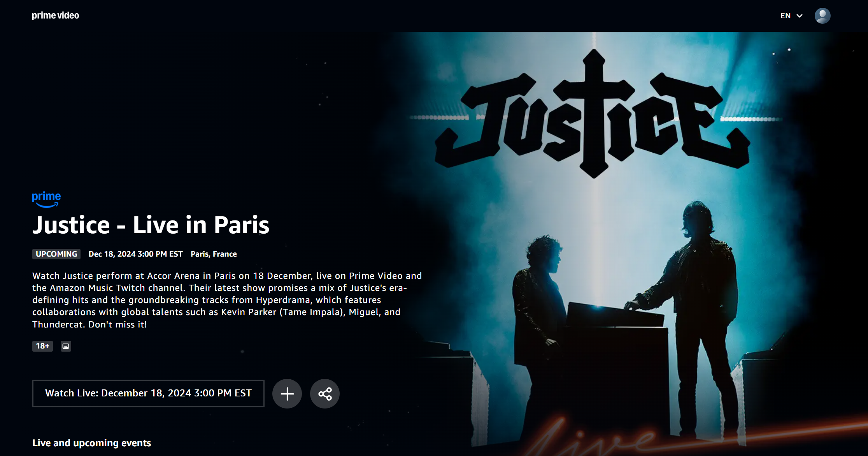Select the Justice - Live in Paris title

pos(151,225)
